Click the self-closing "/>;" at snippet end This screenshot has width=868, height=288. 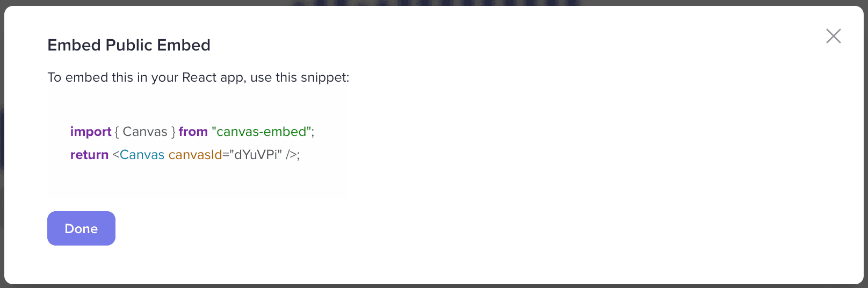coord(293,155)
